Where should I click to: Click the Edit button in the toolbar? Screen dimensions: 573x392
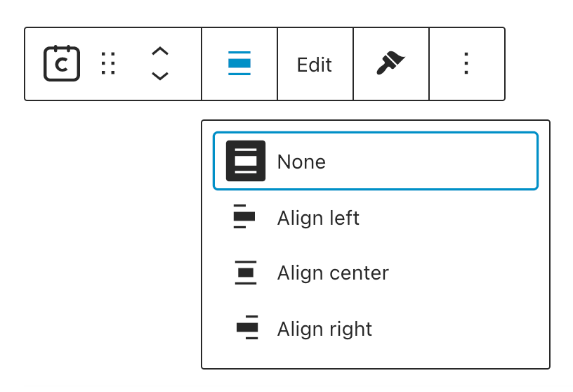tap(315, 65)
